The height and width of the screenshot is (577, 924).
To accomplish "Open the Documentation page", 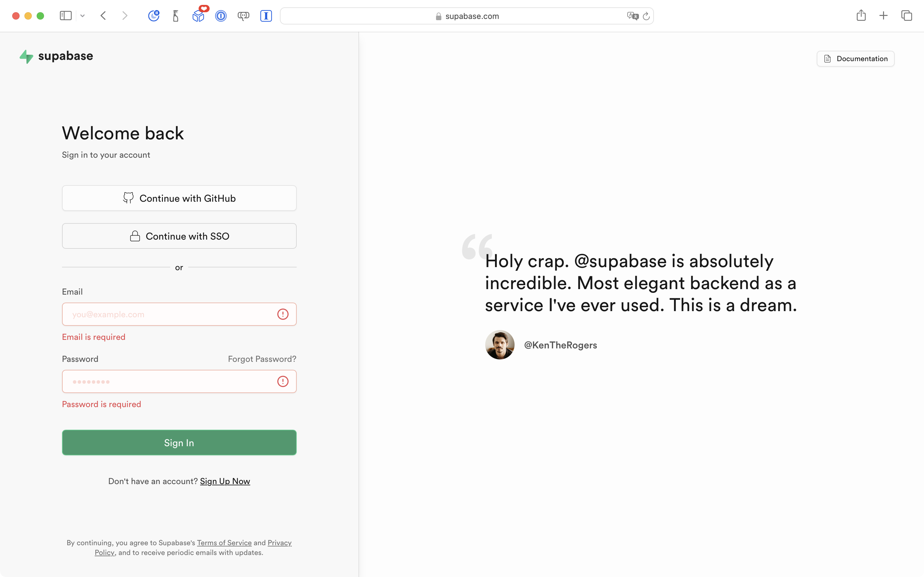I will 855,58.
